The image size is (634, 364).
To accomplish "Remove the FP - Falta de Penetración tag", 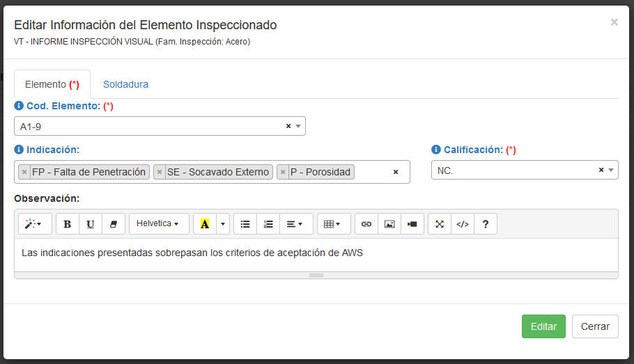I will [24, 172].
